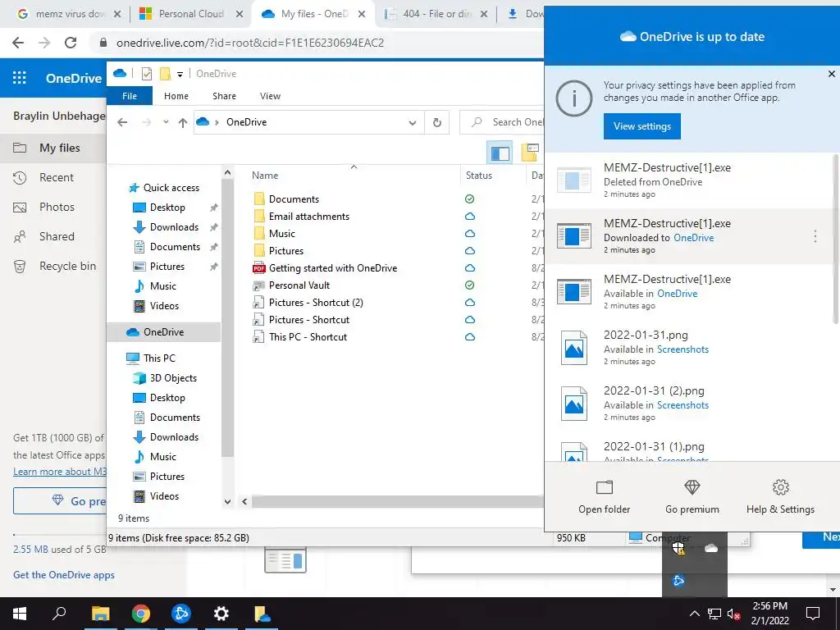This screenshot has height=630, width=840.
Task: Switch to the 404 - File or directory browser tab
Action: (436, 14)
